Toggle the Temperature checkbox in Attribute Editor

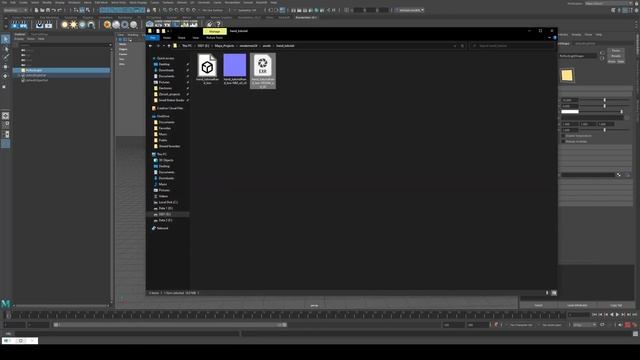tap(563, 136)
